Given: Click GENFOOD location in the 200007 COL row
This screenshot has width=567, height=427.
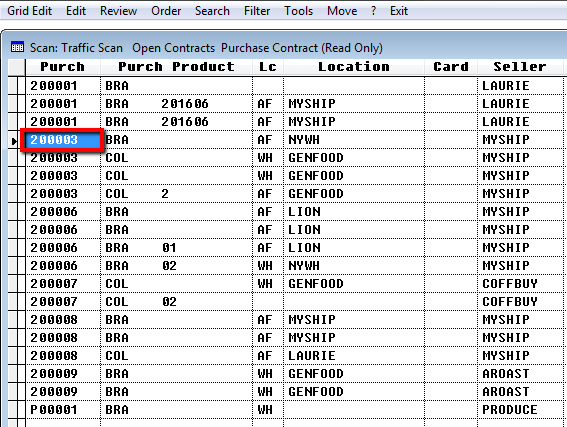Looking at the screenshot, I should (354, 284).
